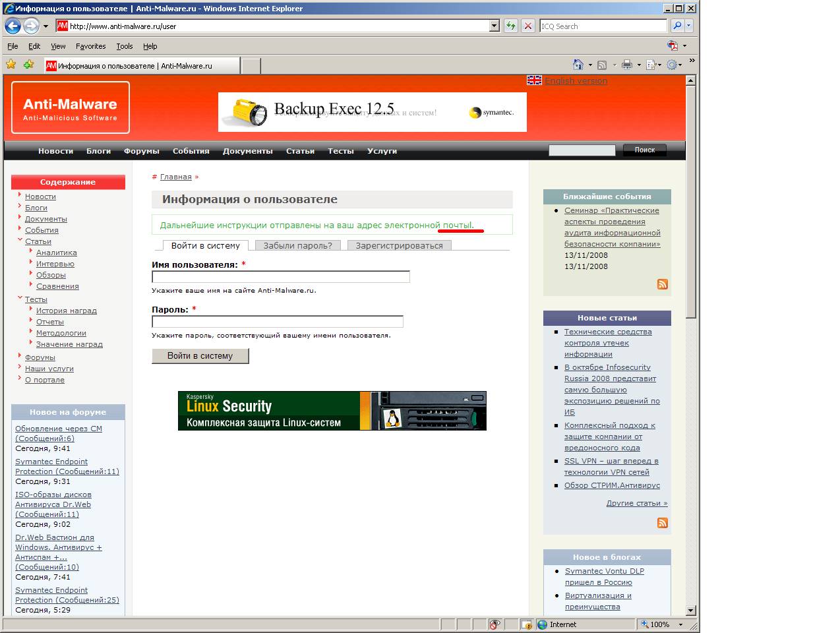The image size is (840, 633).
Task: Open Форумы in the top navigation bar
Action: coord(142,151)
